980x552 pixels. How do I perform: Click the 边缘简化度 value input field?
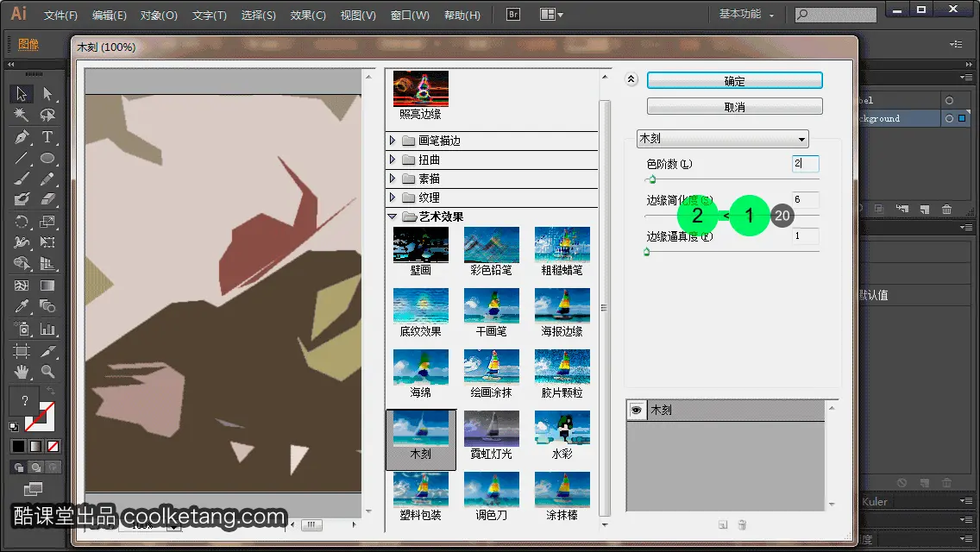(805, 199)
